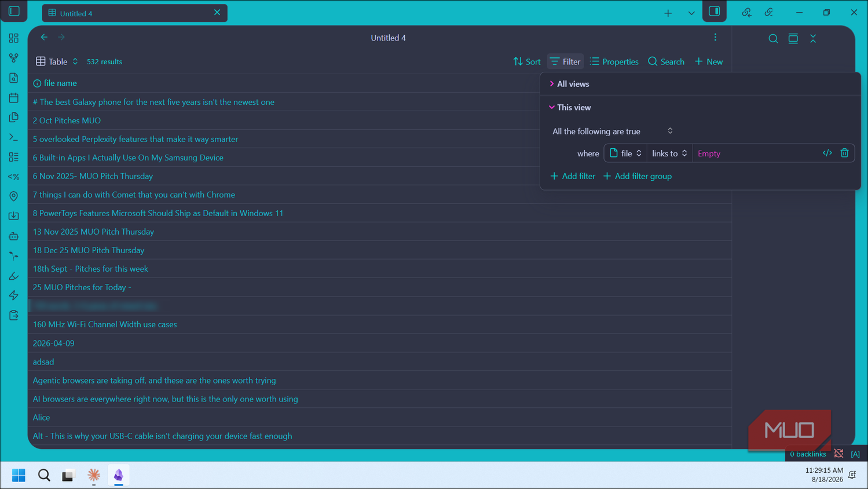Image resolution: width=868 pixels, height=489 pixels.
Task: Toggle the left sidebar panel
Action: pyautogui.click(x=14, y=11)
